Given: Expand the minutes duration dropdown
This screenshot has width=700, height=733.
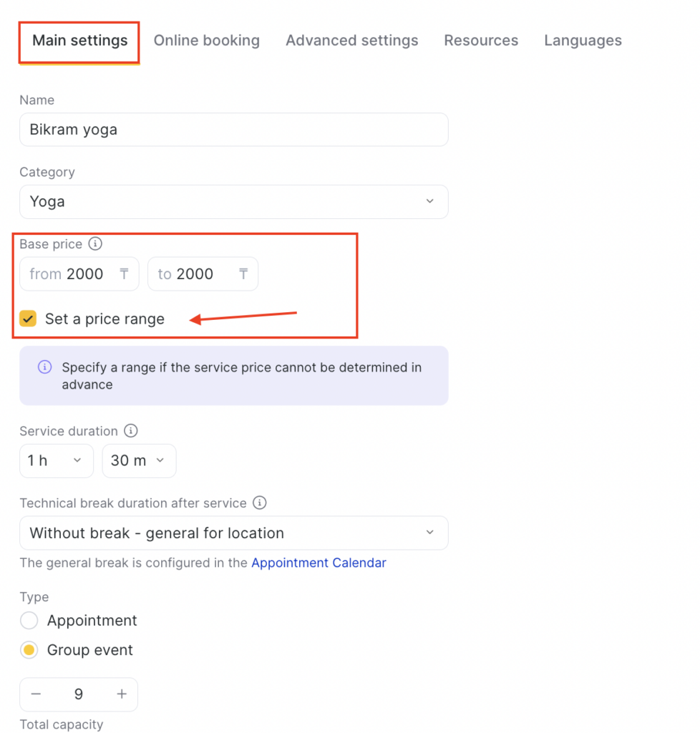Looking at the screenshot, I should [139, 461].
